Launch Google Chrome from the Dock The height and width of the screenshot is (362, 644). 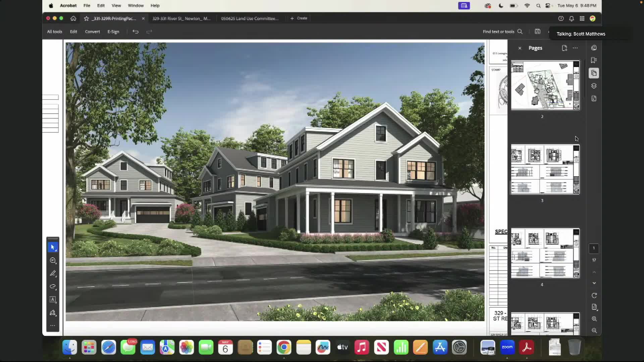284,348
